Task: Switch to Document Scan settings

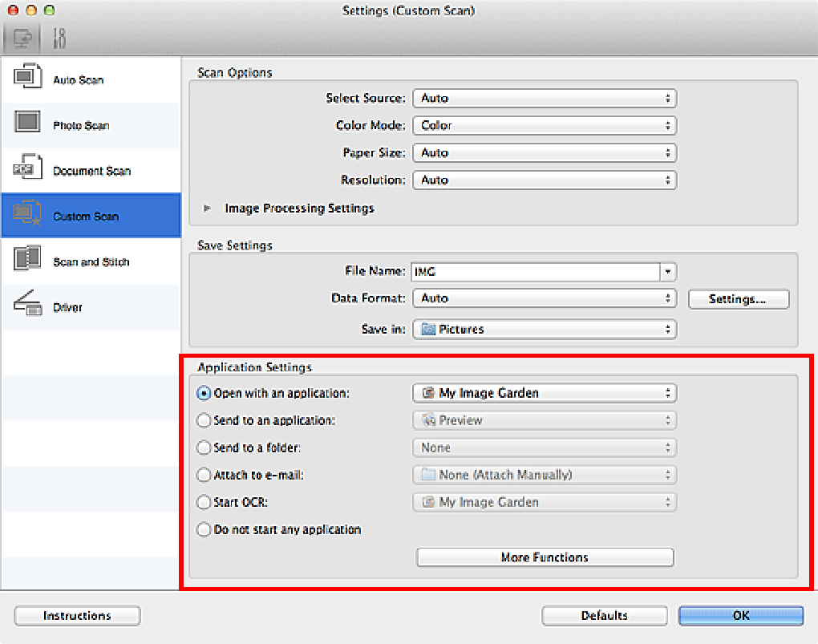Action: click(28, 167)
